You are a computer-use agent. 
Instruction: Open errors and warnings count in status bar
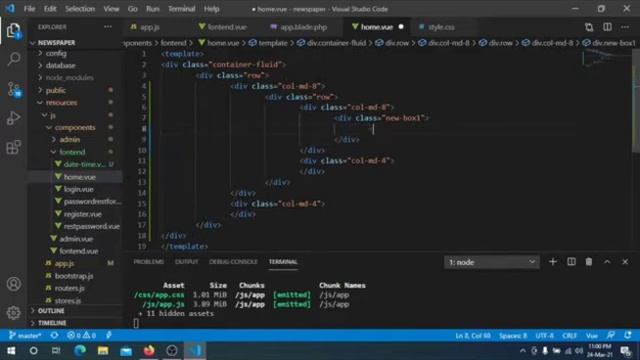[82, 336]
